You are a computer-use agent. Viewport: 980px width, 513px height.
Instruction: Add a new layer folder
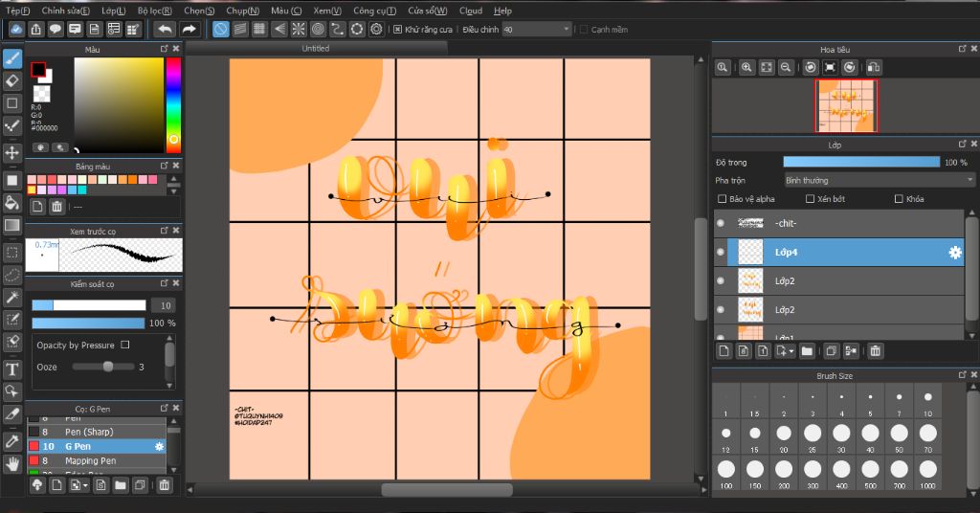pyautogui.click(x=807, y=351)
